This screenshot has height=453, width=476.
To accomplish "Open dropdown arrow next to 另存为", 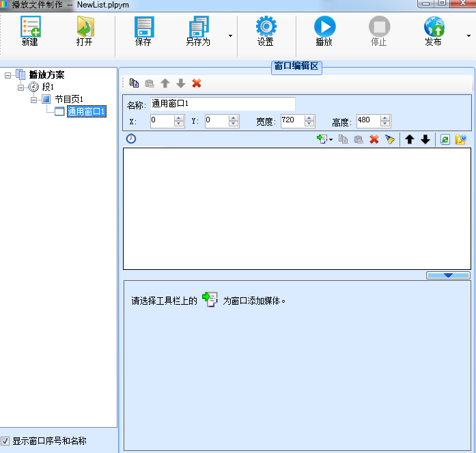I will pos(230,36).
